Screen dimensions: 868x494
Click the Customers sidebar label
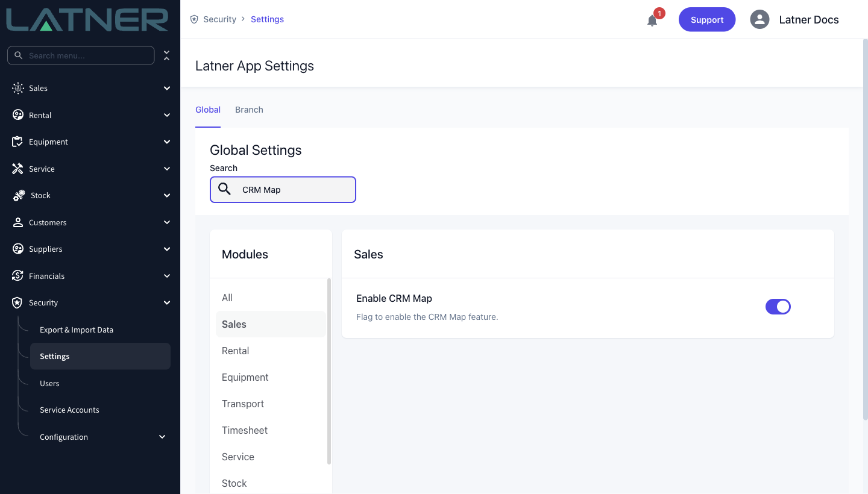[x=48, y=222]
